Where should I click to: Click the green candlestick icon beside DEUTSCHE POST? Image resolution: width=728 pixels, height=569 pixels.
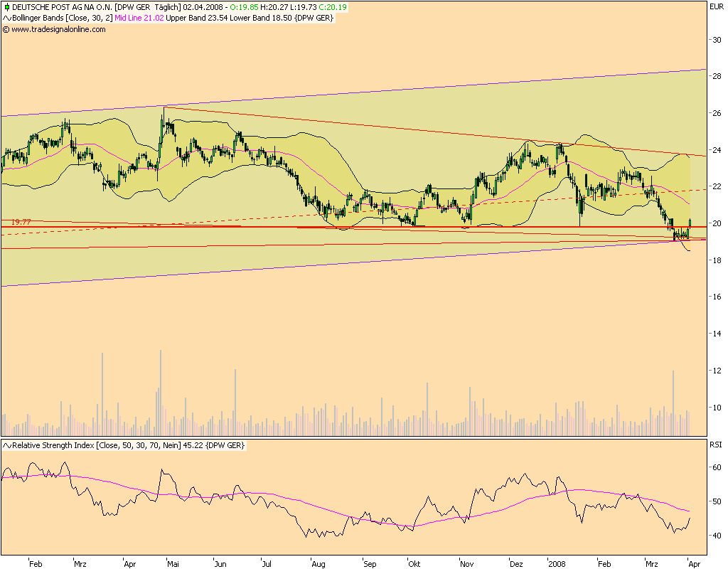point(6,7)
